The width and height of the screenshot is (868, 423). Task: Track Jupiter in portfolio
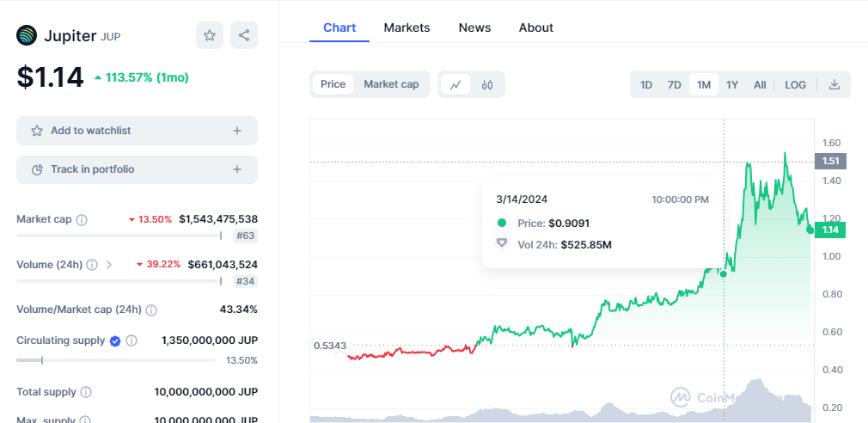137,169
